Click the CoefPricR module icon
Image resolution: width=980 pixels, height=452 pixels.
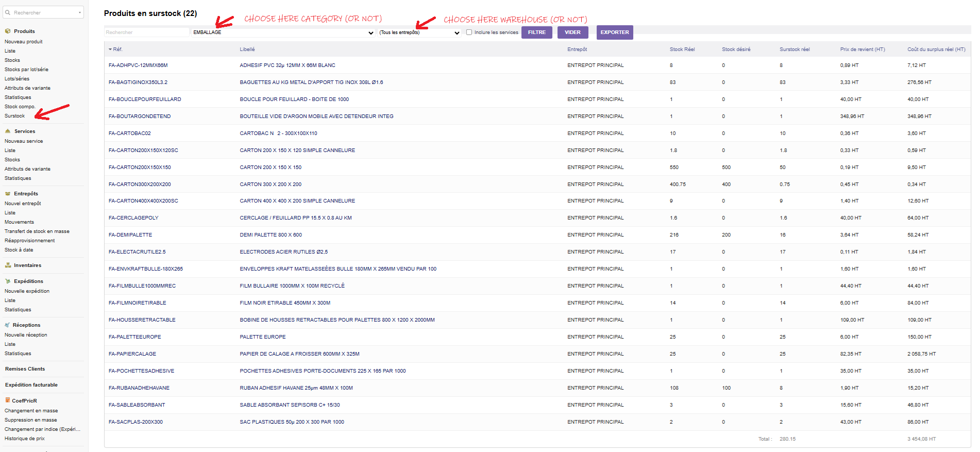(8, 400)
